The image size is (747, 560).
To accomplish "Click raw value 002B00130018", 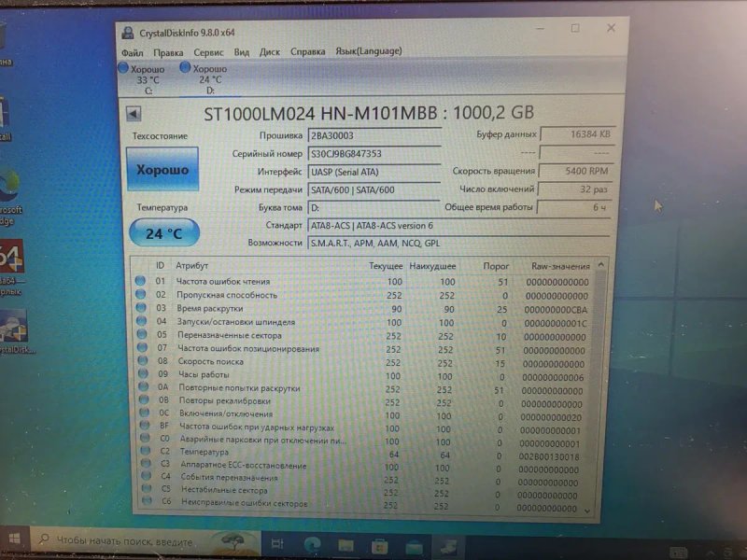I will (x=549, y=456).
